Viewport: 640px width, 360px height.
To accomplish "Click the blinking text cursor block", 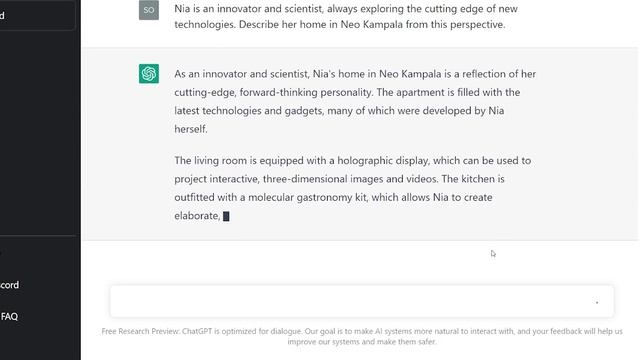I will [226, 216].
